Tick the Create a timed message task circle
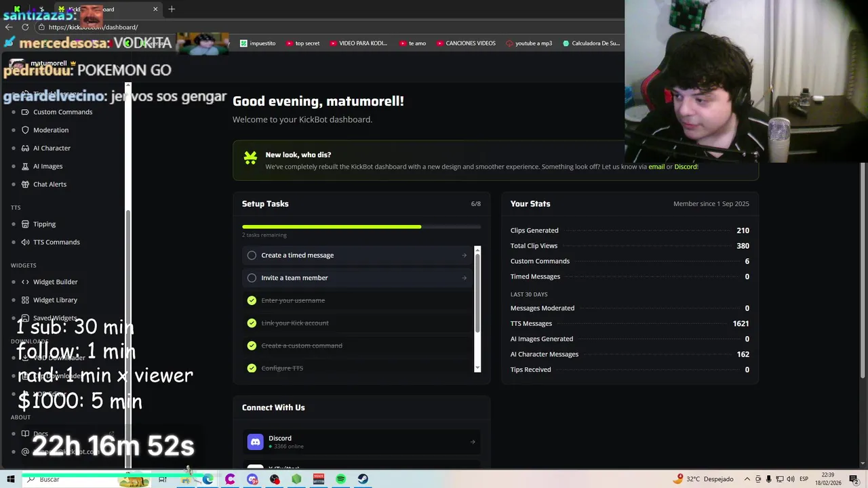Screen dimensions: 868x488 252,256
